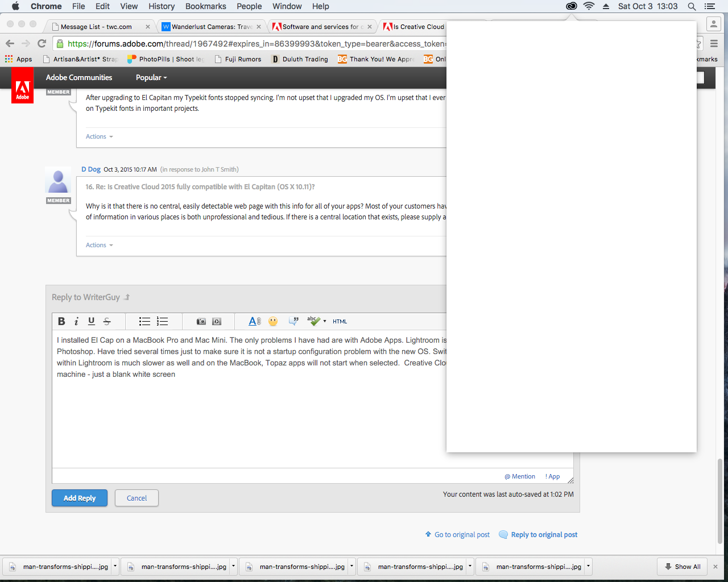Open the Wi-Fi status menu
The height and width of the screenshot is (582, 728).
pos(589,6)
